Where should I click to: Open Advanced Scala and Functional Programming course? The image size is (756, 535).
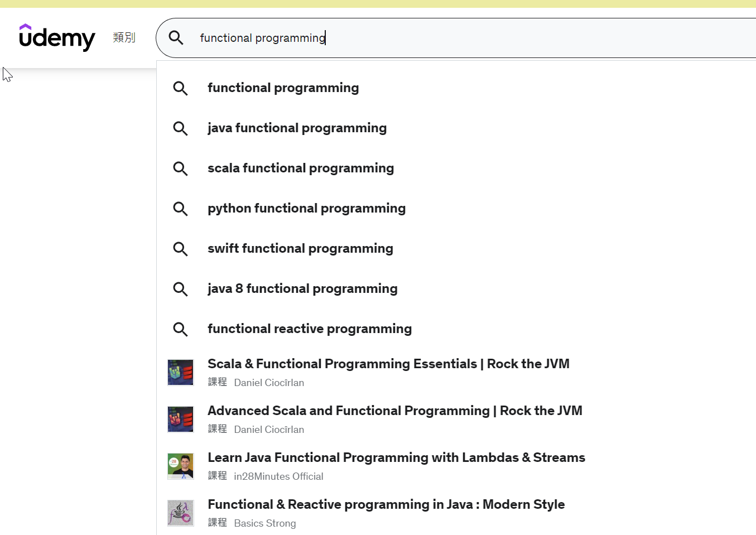[x=394, y=411]
